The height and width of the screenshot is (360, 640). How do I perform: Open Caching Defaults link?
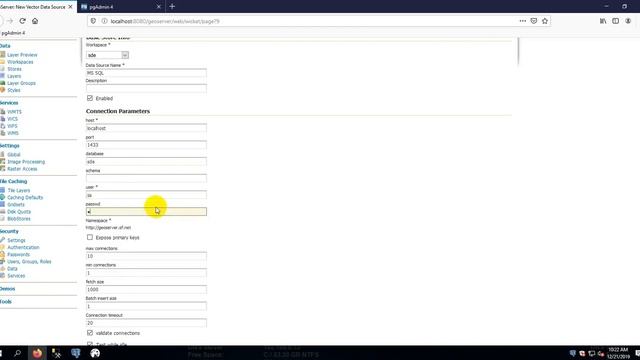click(x=25, y=197)
